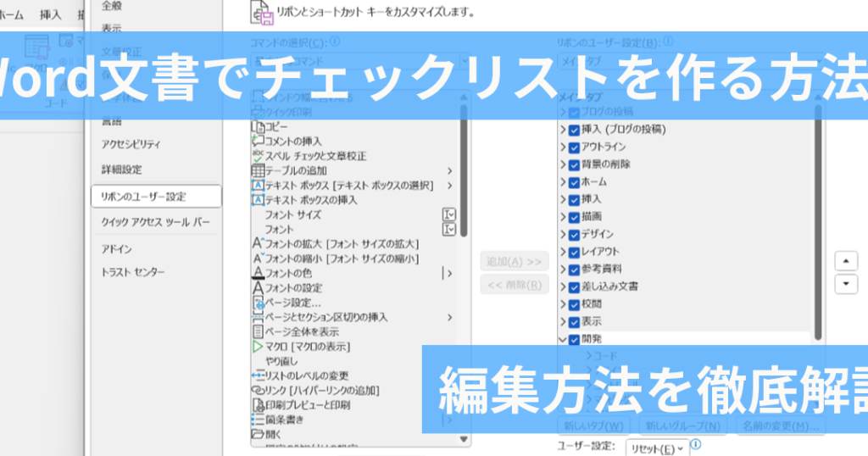
Task: Click the font color icon
Action: [x=259, y=273]
